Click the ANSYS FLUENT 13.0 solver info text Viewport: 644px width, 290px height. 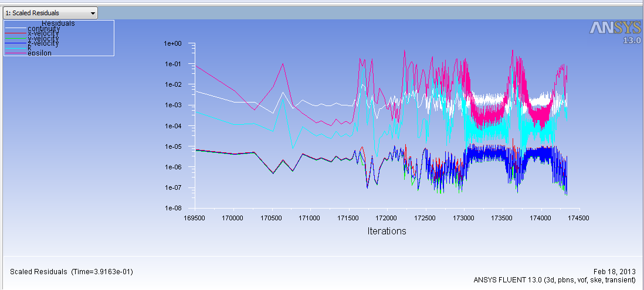click(x=555, y=279)
